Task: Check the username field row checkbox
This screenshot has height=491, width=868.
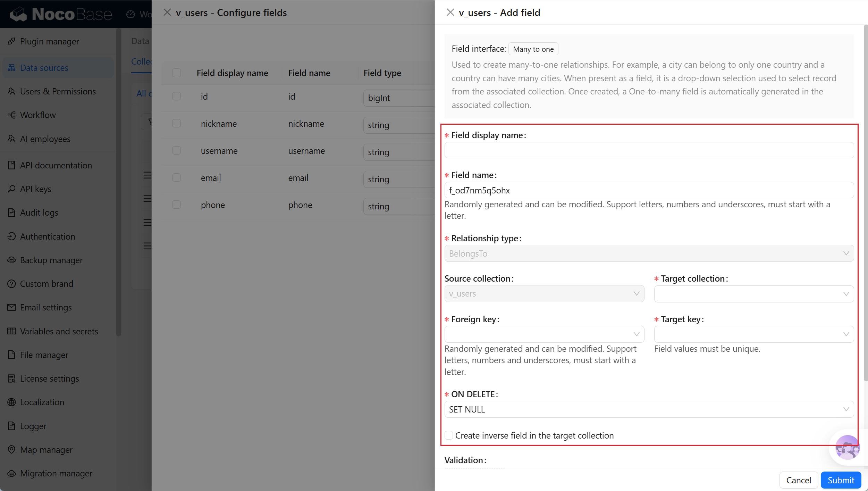Action: point(176,151)
